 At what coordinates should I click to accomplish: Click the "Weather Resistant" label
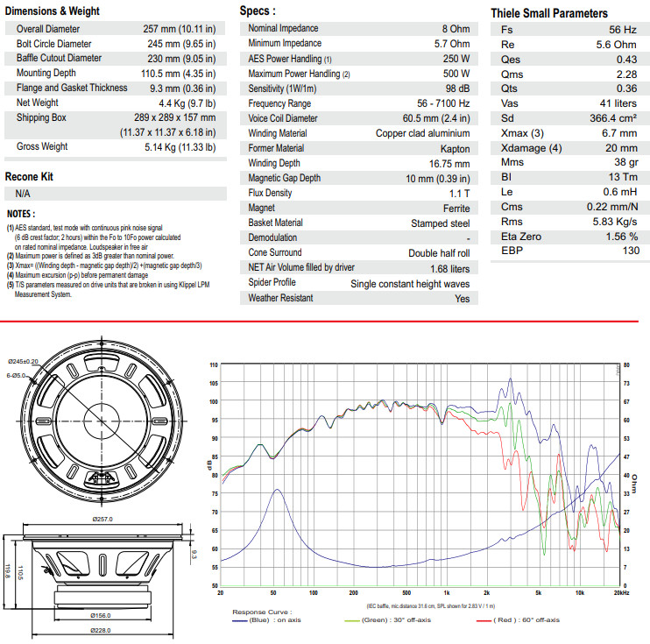[280, 298]
